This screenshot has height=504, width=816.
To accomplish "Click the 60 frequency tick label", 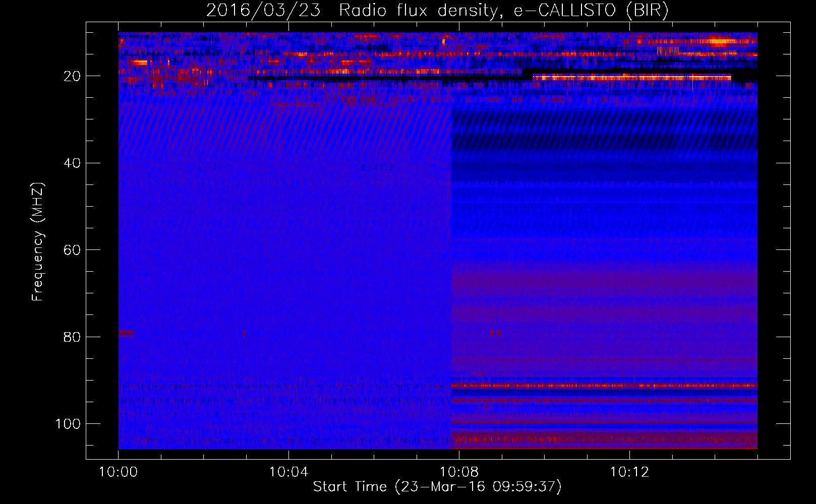I will click(x=73, y=250).
